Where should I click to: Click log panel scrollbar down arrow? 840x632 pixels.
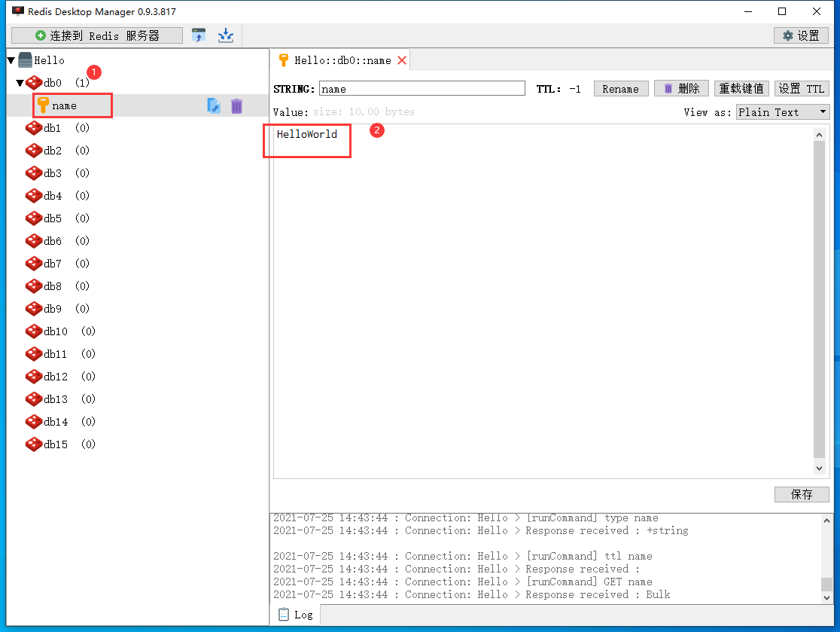tap(826, 597)
